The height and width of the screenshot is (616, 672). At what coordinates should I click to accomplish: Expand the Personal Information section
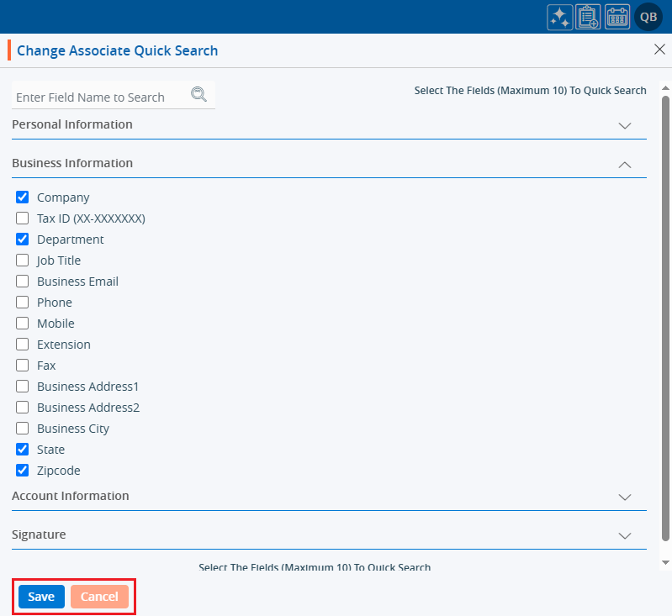[624, 125]
